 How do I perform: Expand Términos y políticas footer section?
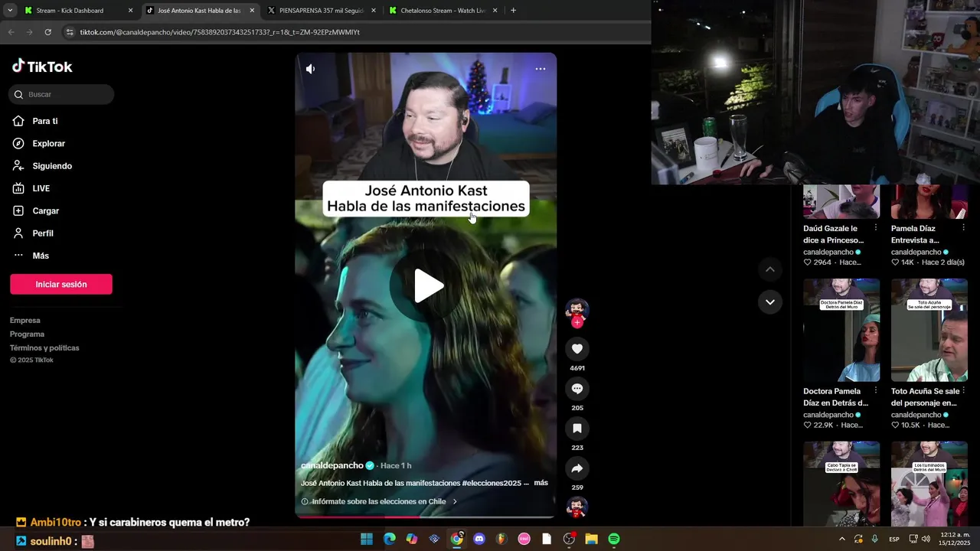point(44,348)
